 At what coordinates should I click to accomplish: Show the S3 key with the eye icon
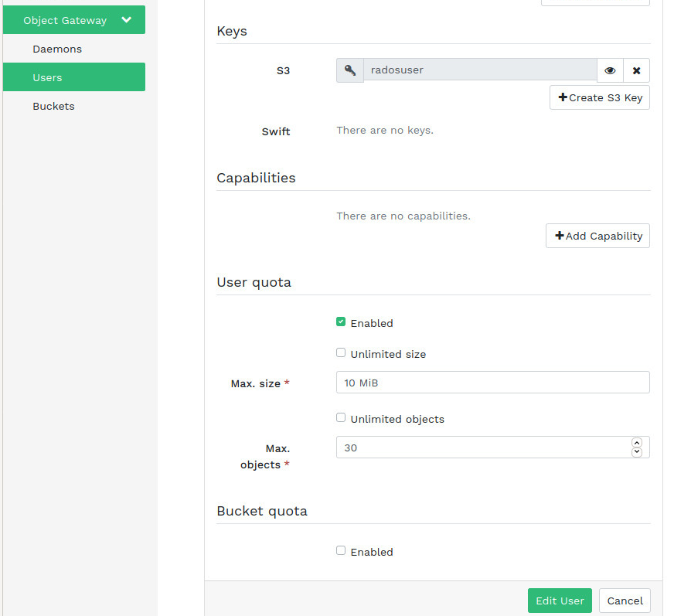tap(610, 70)
